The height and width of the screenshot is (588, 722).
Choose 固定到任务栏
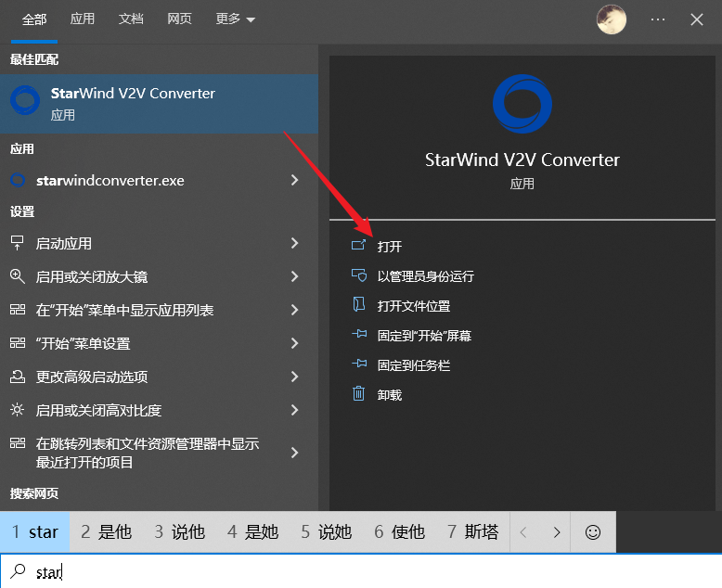click(414, 365)
